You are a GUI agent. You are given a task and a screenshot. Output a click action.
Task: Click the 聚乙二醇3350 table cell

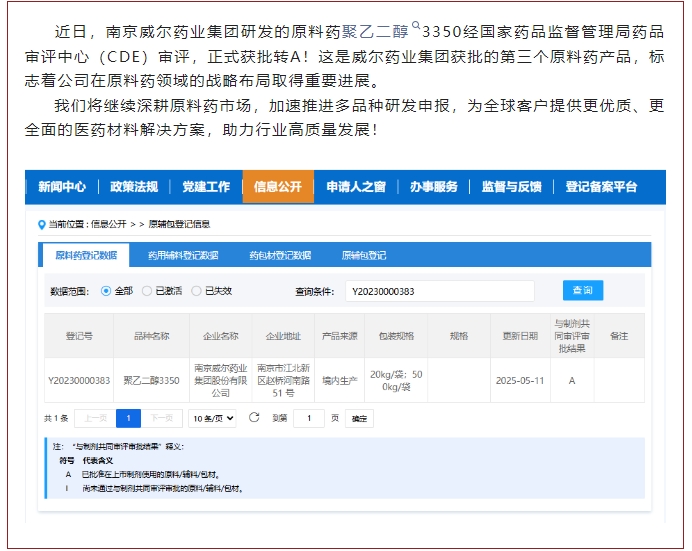[x=151, y=380]
